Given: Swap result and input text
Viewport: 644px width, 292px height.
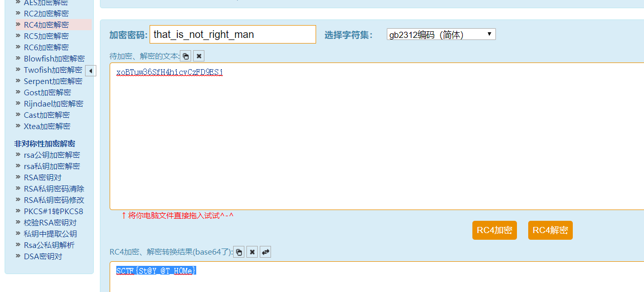Looking at the screenshot, I should point(265,252).
